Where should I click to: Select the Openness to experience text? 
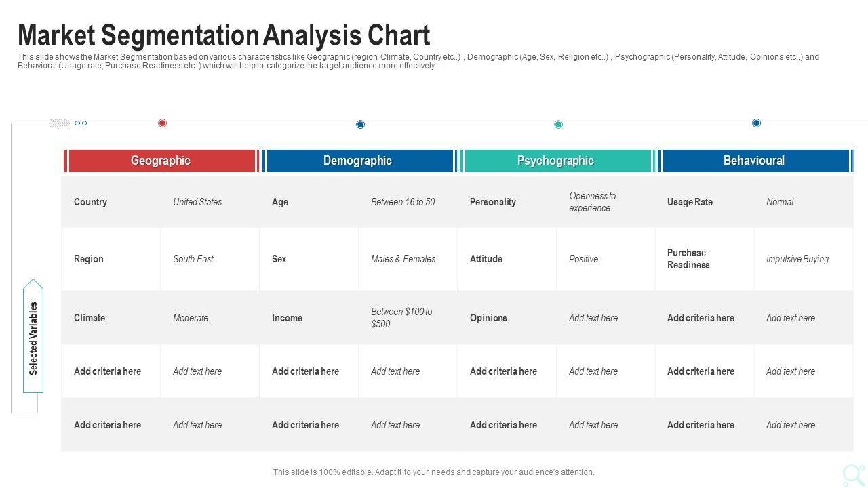593,202
